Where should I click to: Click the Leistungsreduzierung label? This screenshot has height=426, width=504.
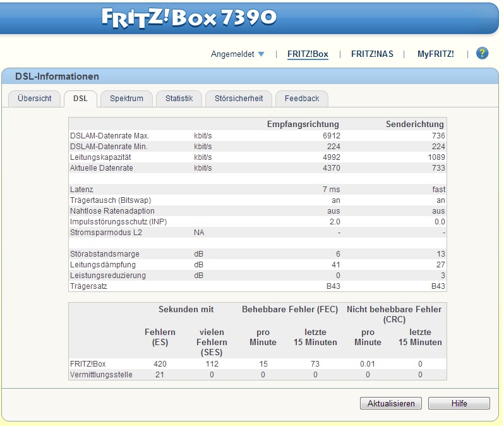coord(107,276)
